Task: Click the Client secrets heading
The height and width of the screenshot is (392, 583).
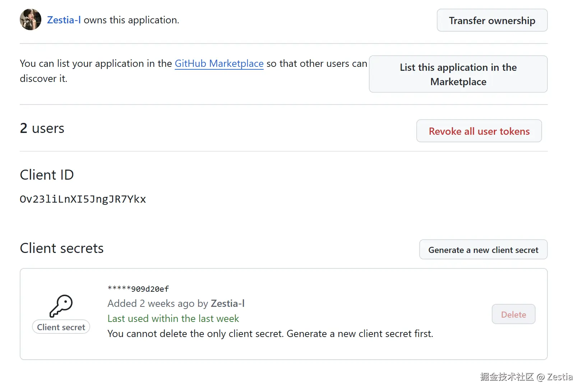Action: 62,248
